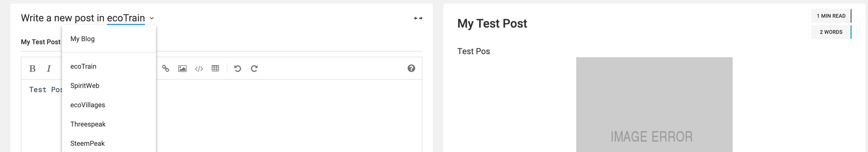Screen dimensions: 868x152
Task: Collapse the community dropdown chevron
Action: (x=152, y=18)
